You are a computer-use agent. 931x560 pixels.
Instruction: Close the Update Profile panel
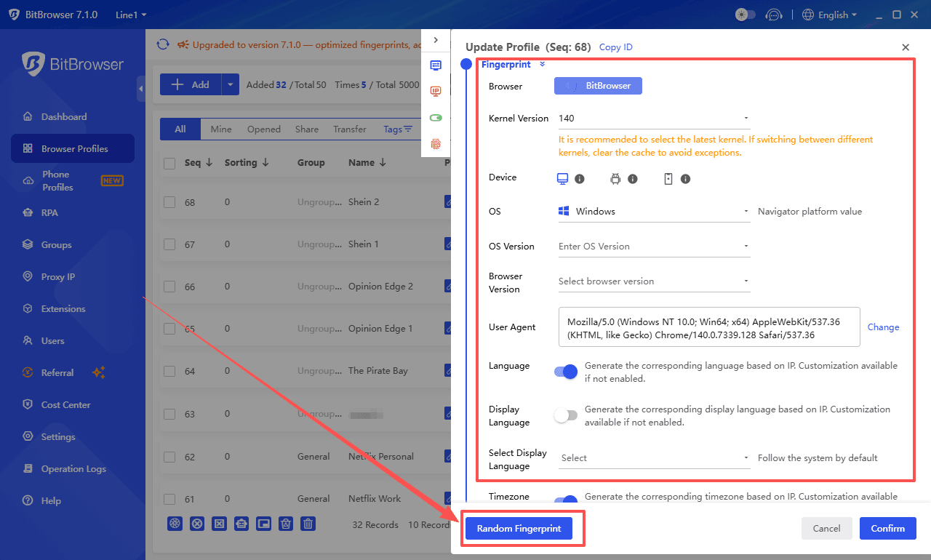click(x=906, y=47)
